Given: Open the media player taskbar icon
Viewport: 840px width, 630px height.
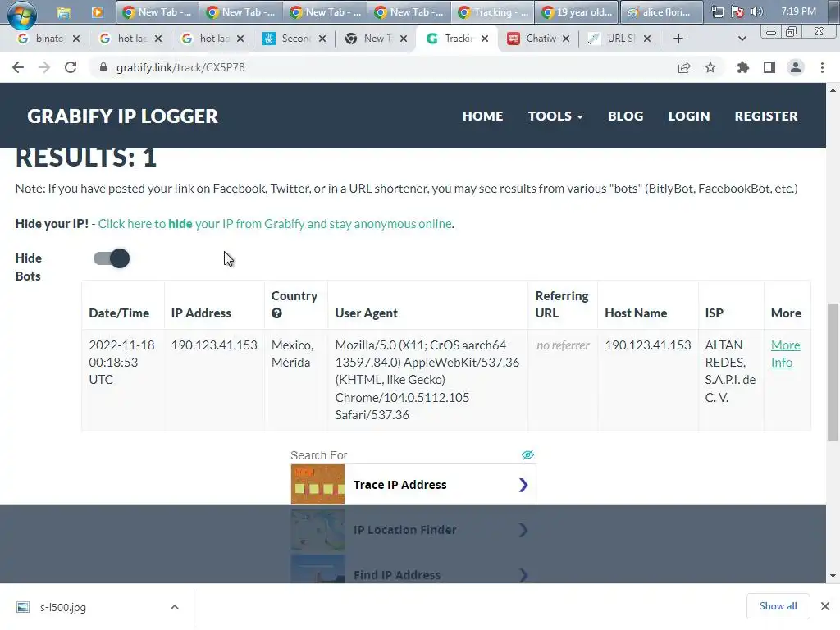Looking at the screenshot, I should (x=97, y=12).
